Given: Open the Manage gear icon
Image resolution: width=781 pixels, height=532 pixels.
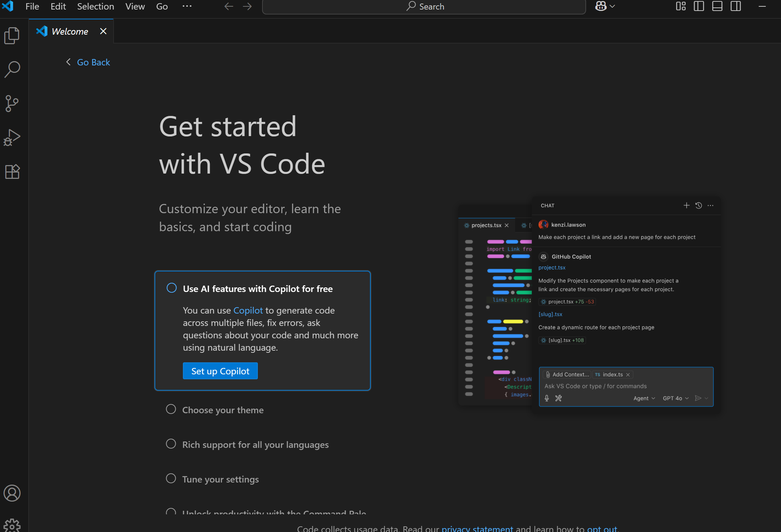Looking at the screenshot, I should (x=12, y=525).
